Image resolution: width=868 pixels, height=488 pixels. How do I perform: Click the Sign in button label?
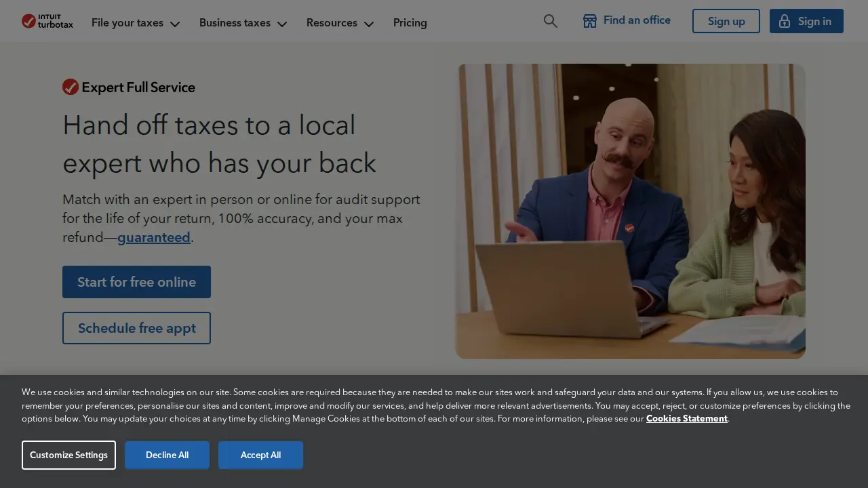(x=814, y=21)
